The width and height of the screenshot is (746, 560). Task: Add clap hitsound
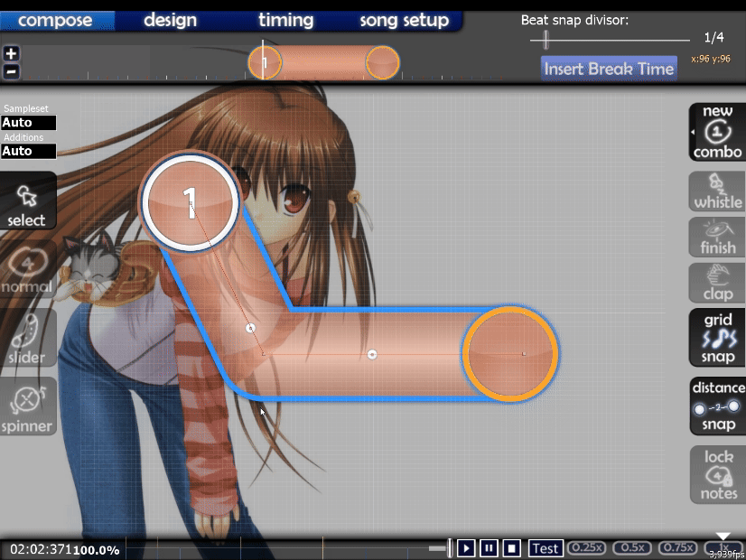pyautogui.click(x=717, y=283)
